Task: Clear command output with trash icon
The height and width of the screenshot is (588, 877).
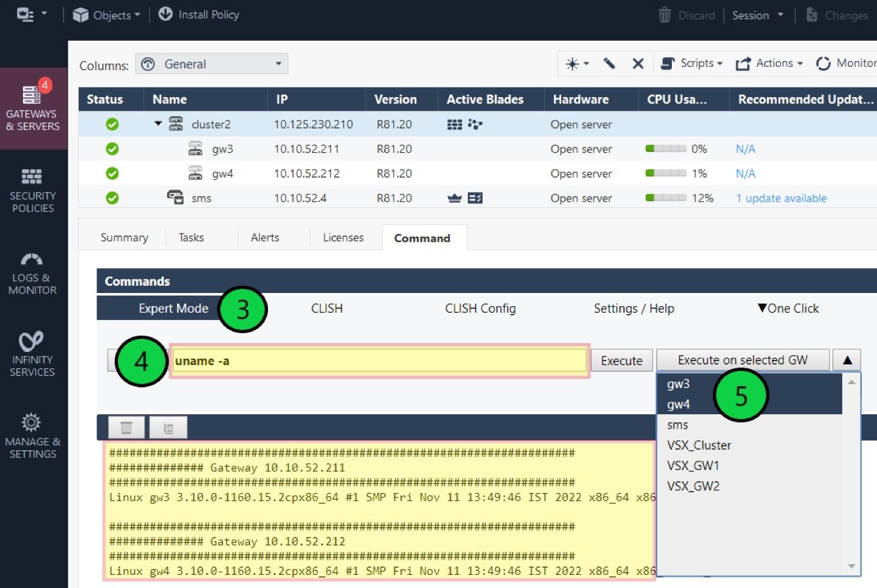Action: tap(126, 427)
